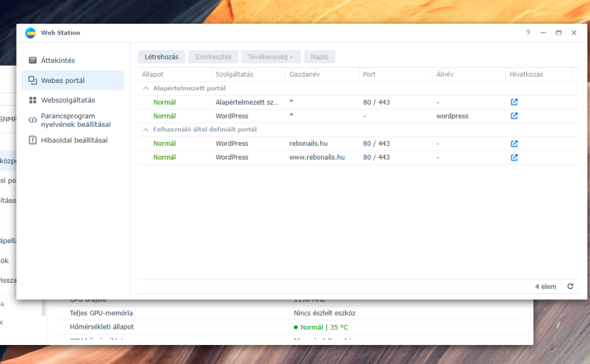590x364 pixels.
Task: Open the Tevékenység dropdown menu
Action: click(270, 57)
